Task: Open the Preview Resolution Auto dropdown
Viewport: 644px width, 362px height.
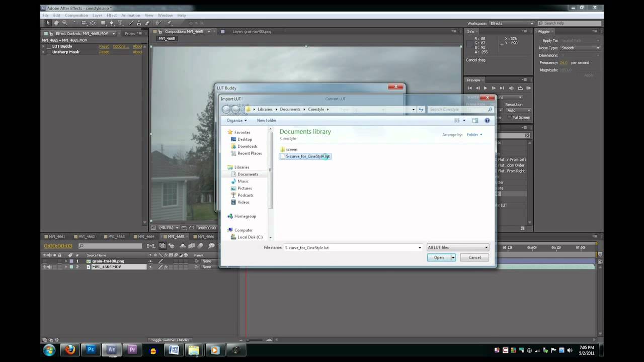Action: (518, 110)
